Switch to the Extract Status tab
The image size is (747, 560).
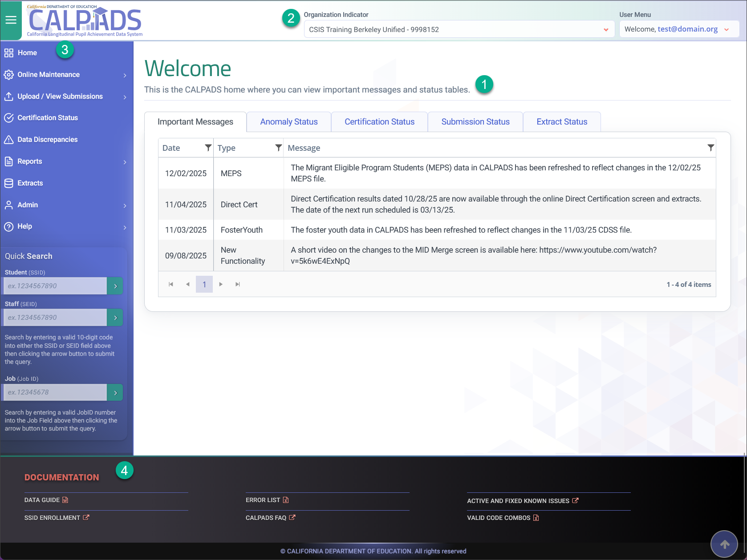coord(562,122)
